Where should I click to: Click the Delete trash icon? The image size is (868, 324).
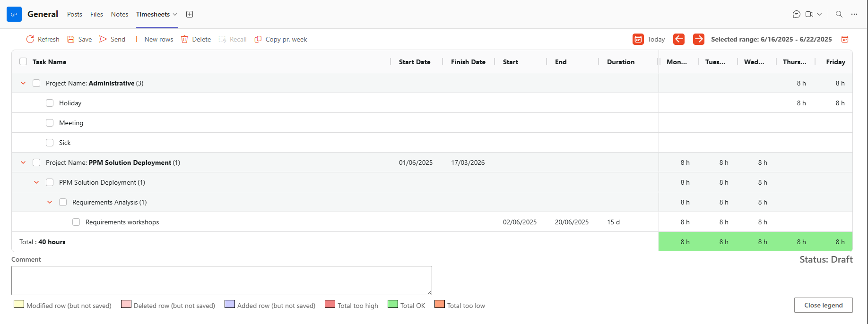point(185,39)
